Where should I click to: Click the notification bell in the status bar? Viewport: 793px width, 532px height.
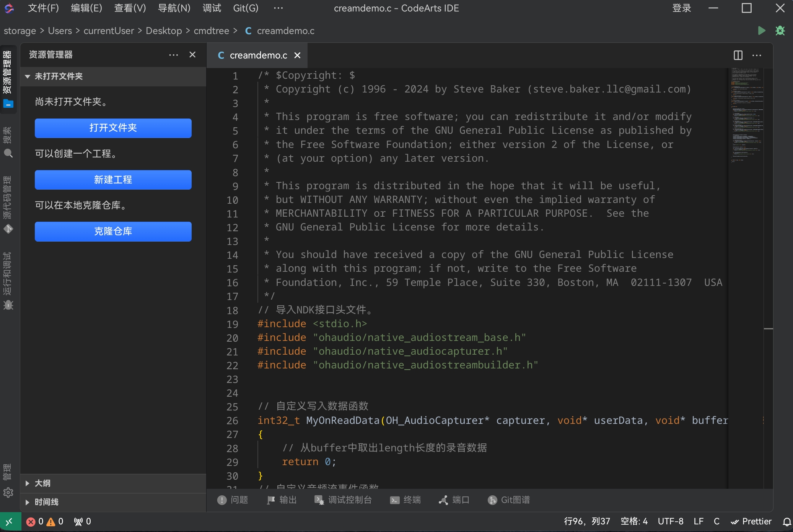coord(786,521)
